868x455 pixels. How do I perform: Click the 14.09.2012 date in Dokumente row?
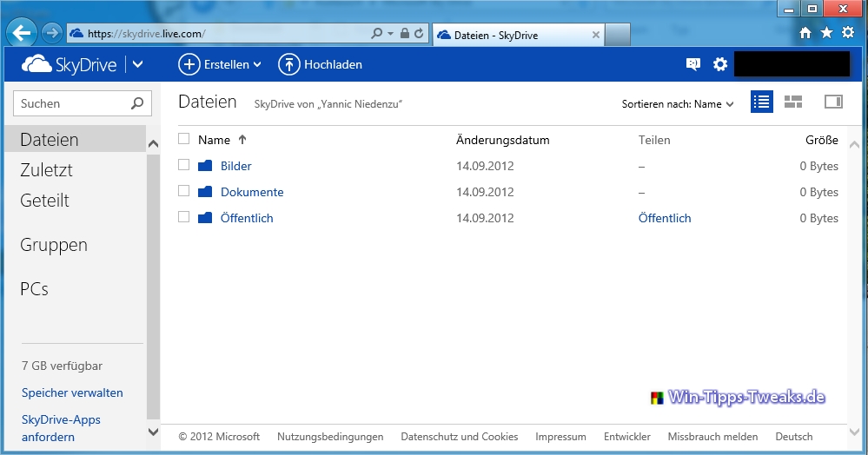coord(485,192)
